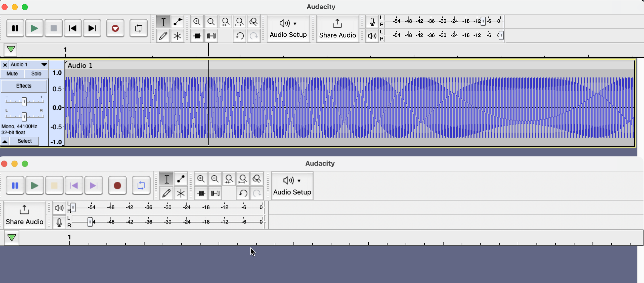The height and width of the screenshot is (283, 644).
Task: Solo the Audio 1 track
Action: click(36, 73)
